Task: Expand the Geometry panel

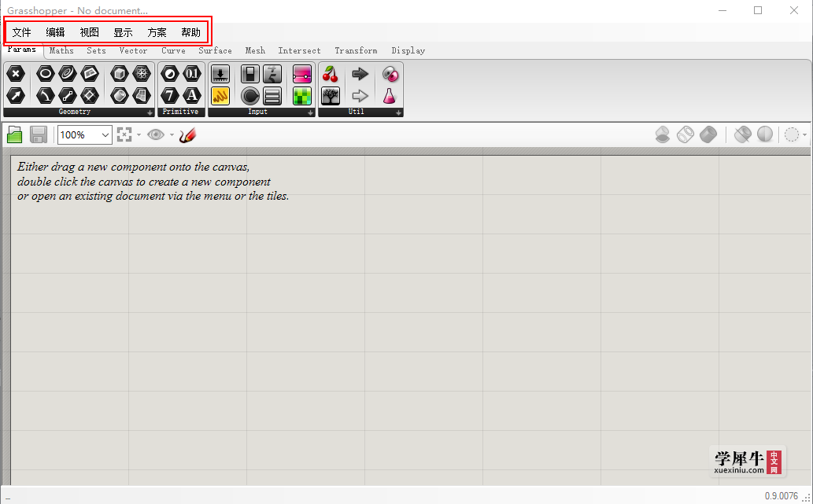Action: coord(150,112)
